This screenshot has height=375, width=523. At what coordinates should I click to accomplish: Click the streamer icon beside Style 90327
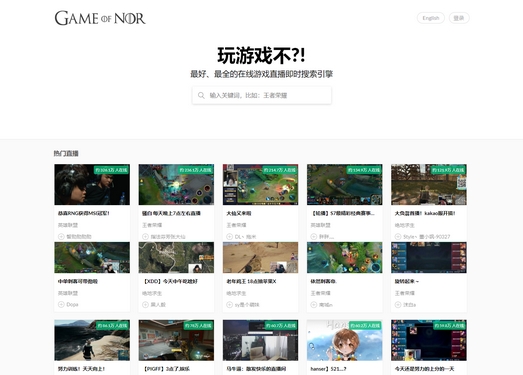(x=398, y=237)
